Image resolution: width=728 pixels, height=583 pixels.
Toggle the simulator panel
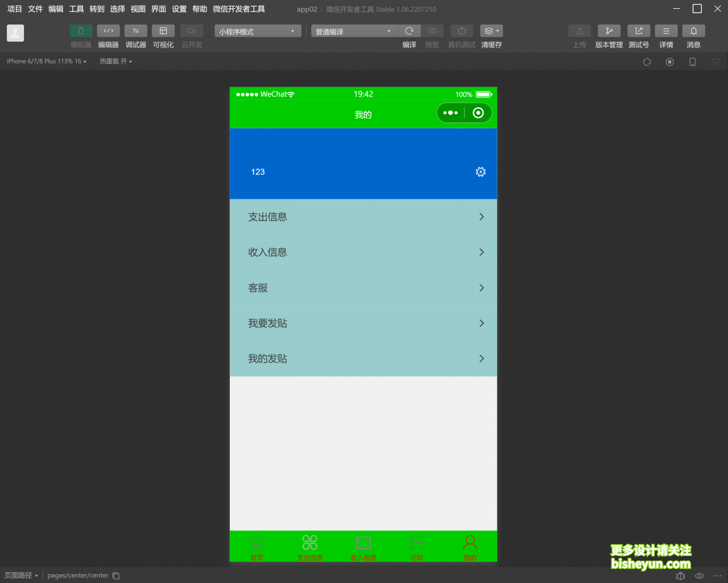click(x=81, y=31)
